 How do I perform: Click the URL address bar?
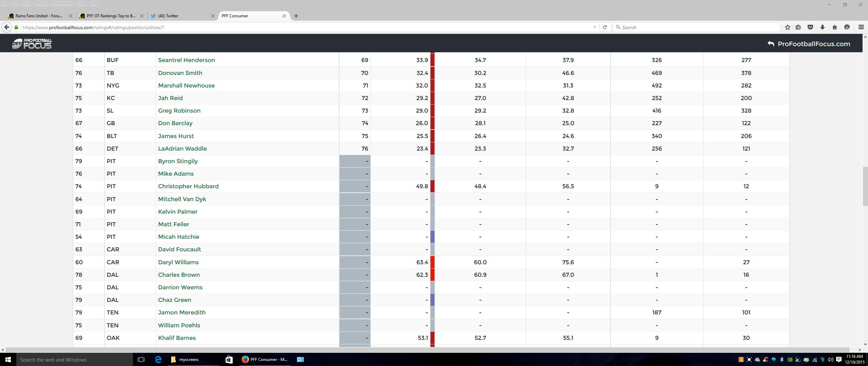point(305,27)
